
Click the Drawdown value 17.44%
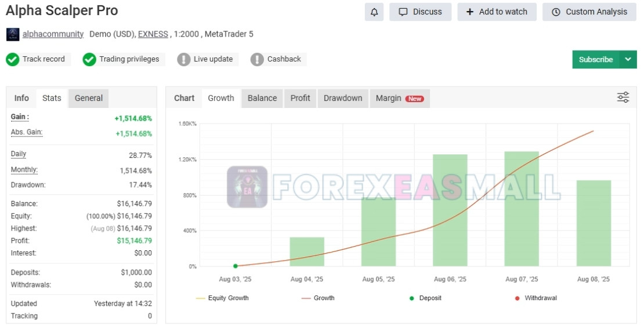click(140, 185)
